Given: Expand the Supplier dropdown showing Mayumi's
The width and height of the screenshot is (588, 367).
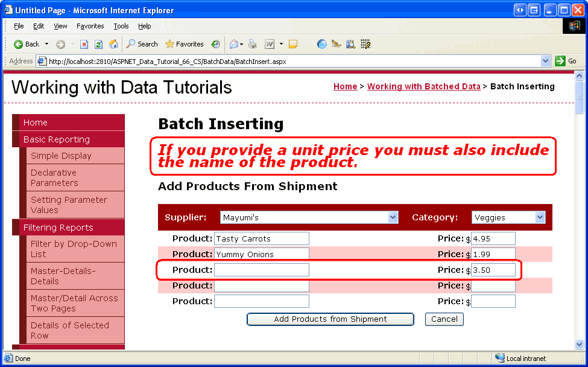Looking at the screenshot, I should (393, 217).
